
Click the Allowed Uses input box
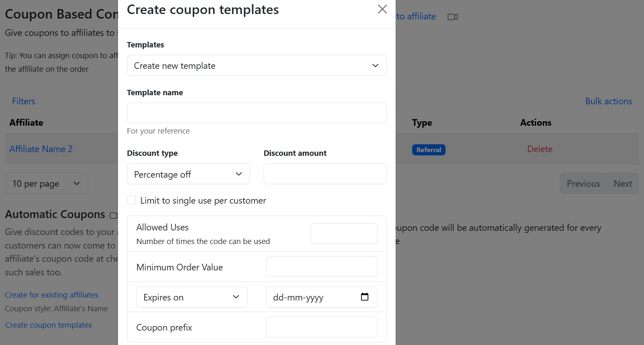(x=344, y=234)
